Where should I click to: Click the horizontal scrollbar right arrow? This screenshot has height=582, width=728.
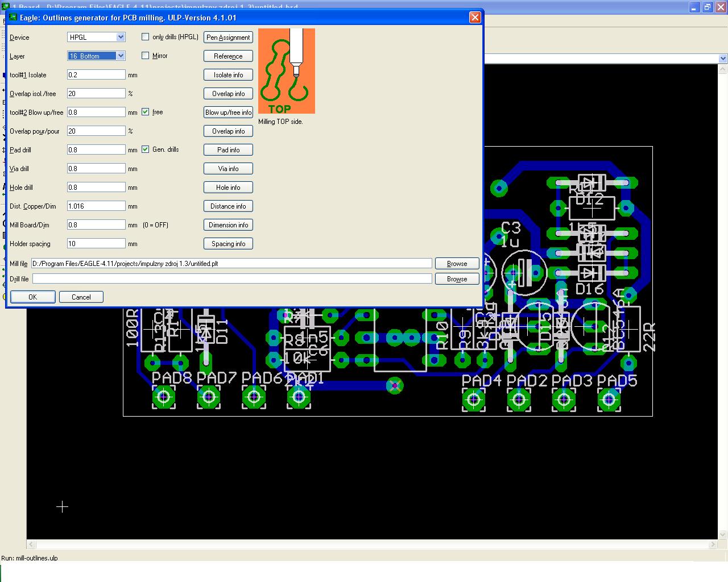[x=713, y=544]
